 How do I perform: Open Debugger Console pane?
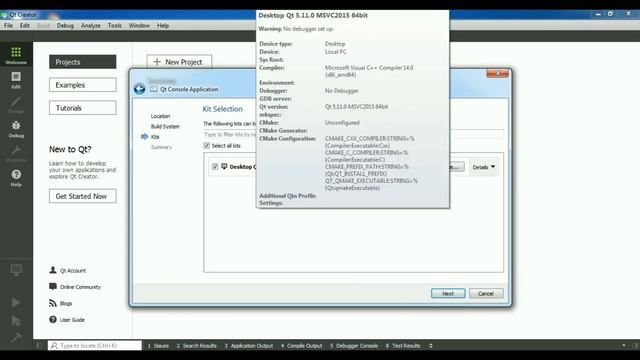pos(354,346)
